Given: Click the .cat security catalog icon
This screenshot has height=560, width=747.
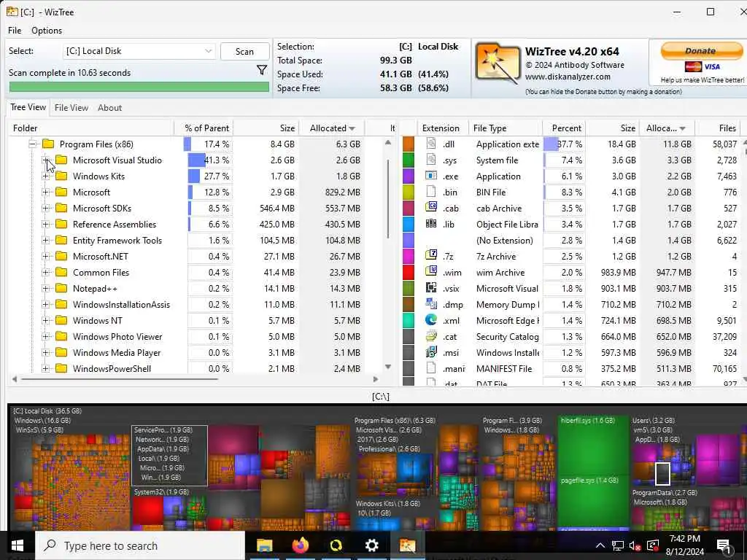Looking at the screenshot, I should pyautogui.click(x=431, y=336).
